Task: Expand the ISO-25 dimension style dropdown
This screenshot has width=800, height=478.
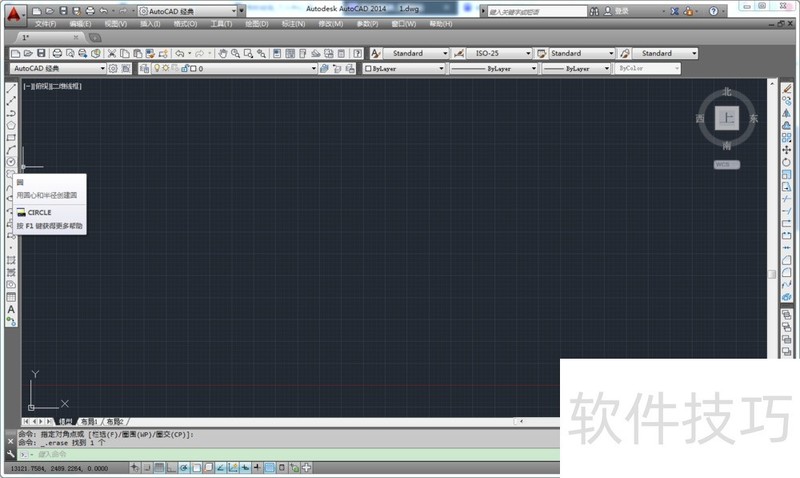Action: tap(528, 53)
